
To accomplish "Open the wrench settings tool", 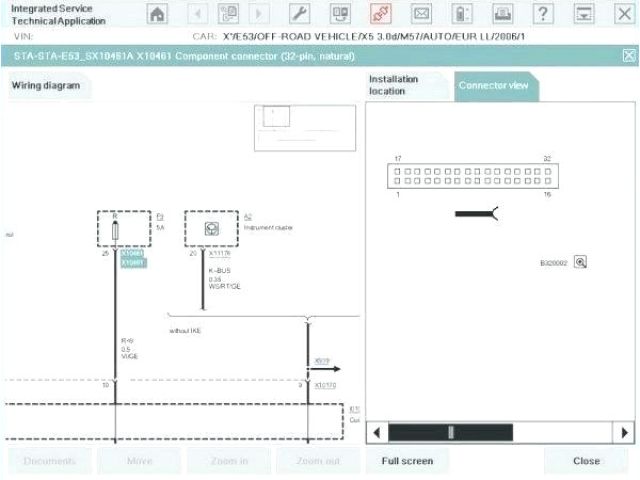I will click(298, 14).
